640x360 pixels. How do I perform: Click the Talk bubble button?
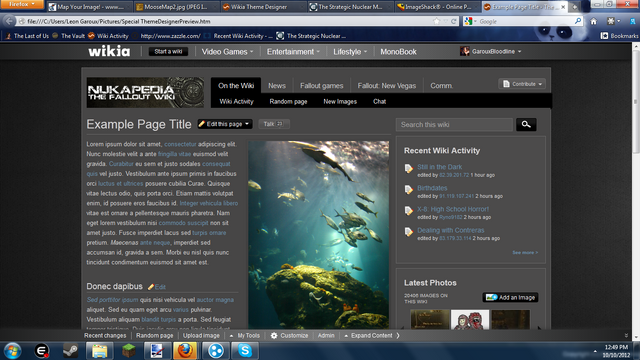coord(274,124)
